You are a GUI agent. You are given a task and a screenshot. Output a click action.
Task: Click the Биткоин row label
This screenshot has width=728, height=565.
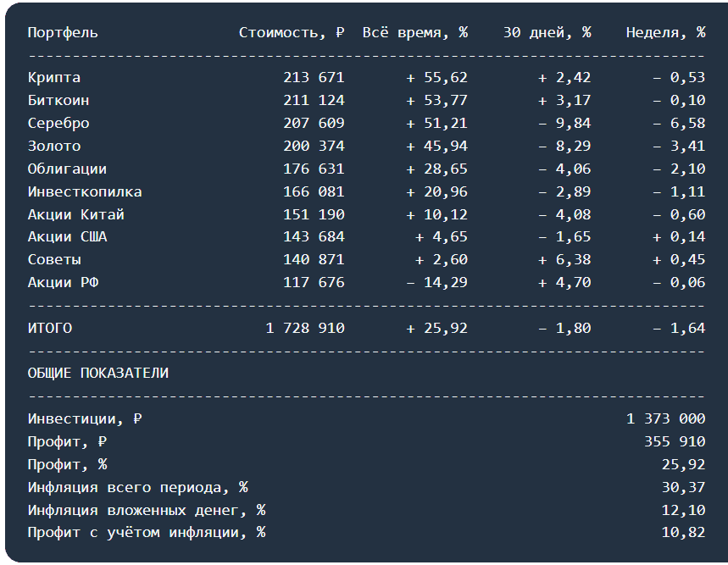coord(58,100)
